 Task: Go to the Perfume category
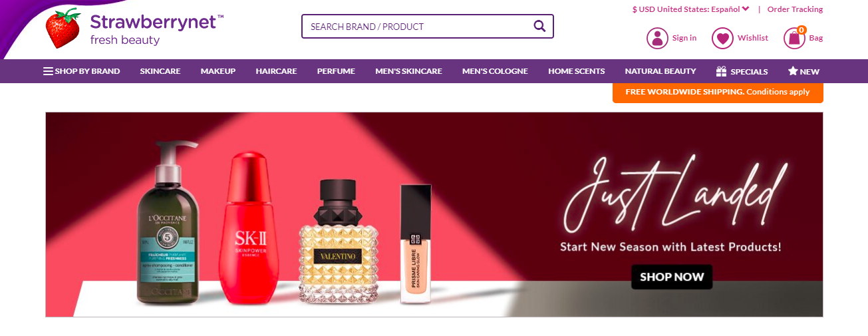(336, 71)
